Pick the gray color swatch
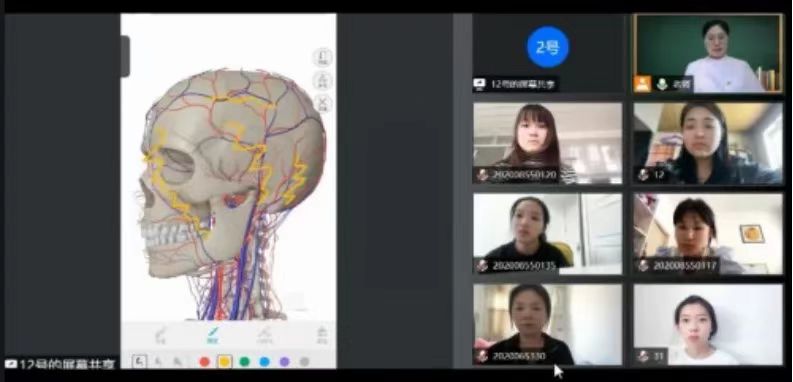The image size is (793, 382). click(x=304, y=362)
